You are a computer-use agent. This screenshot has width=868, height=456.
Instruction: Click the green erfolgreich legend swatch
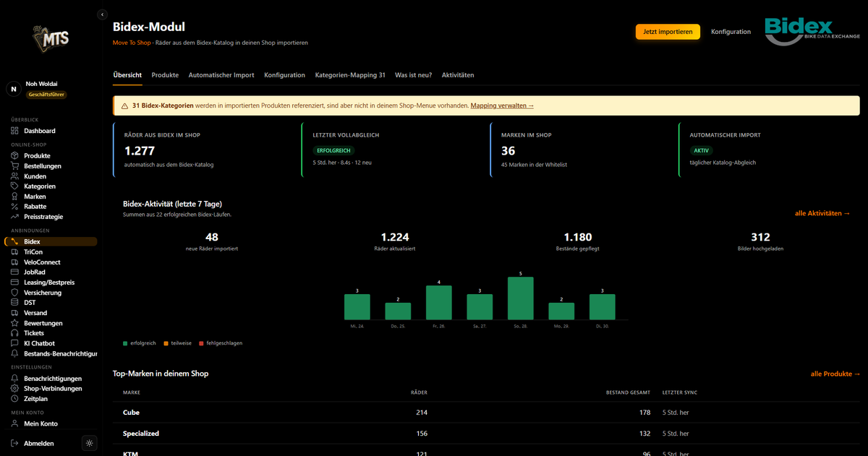click(125, 343)
